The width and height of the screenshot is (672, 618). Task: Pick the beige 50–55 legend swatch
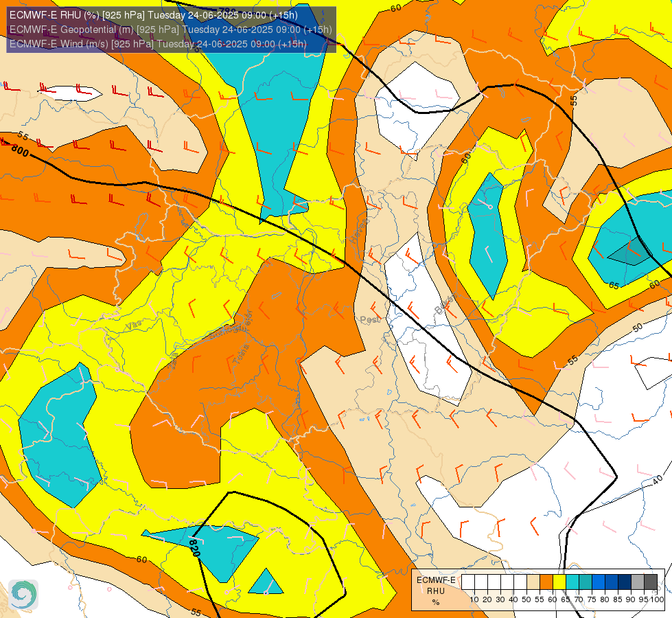(x=533, y=582)
